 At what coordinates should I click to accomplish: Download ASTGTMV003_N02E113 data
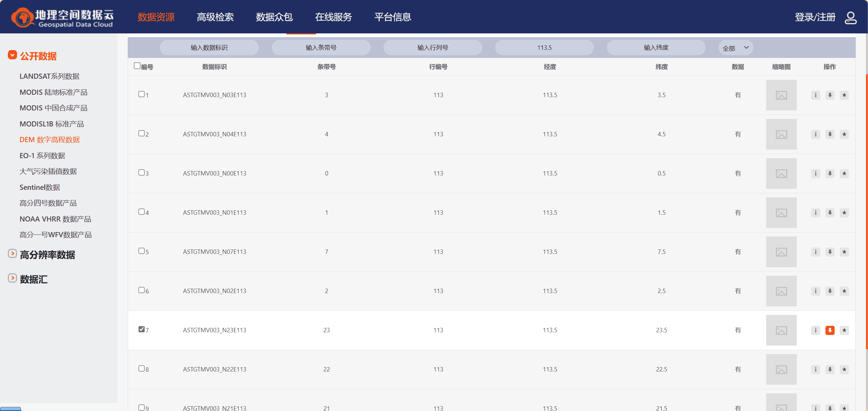click(830, 291)
